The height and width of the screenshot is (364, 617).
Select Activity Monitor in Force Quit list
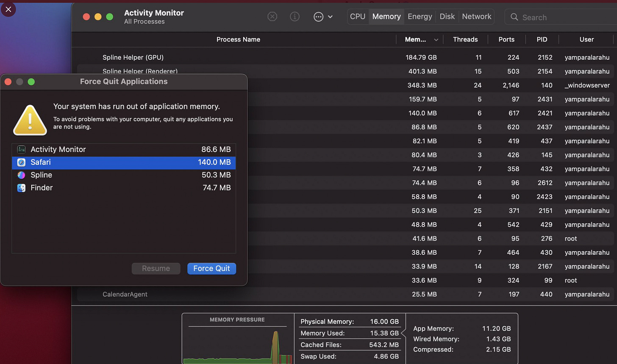click(x=124, y=150)
